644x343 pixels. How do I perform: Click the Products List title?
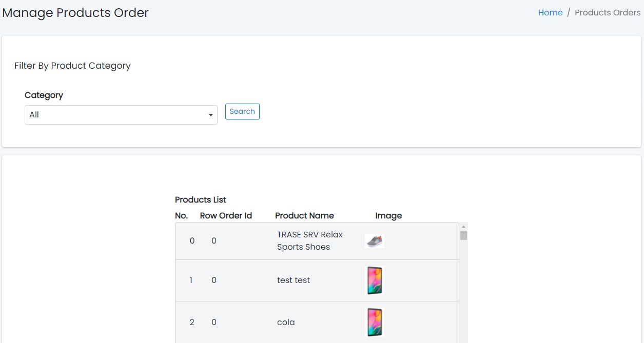(x=200, y=200)
